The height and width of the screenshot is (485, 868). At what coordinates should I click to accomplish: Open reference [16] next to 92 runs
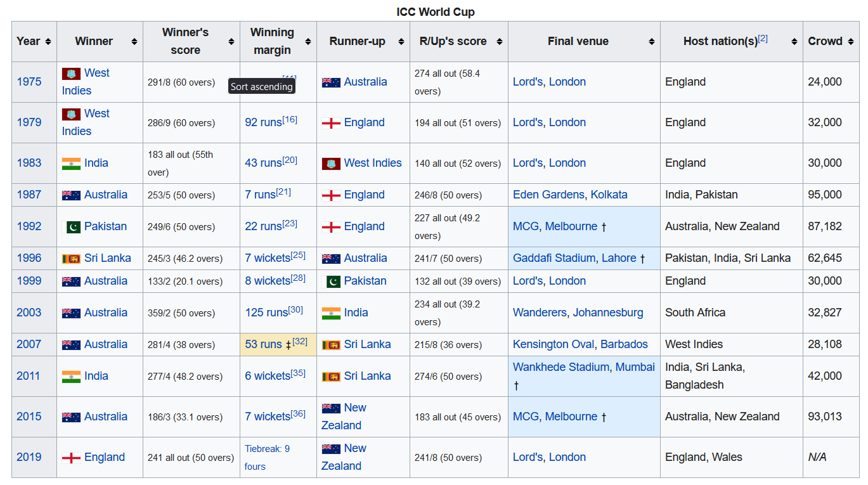[290, 119]
